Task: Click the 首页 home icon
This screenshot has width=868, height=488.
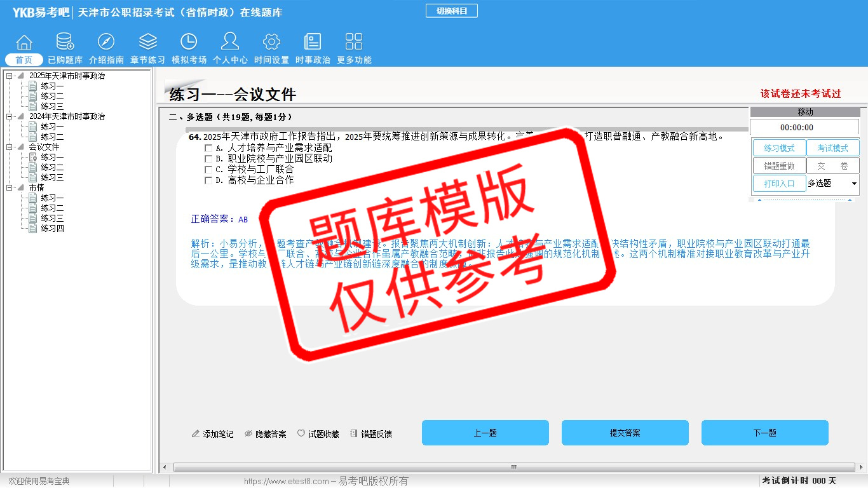Action: [24, 43]
